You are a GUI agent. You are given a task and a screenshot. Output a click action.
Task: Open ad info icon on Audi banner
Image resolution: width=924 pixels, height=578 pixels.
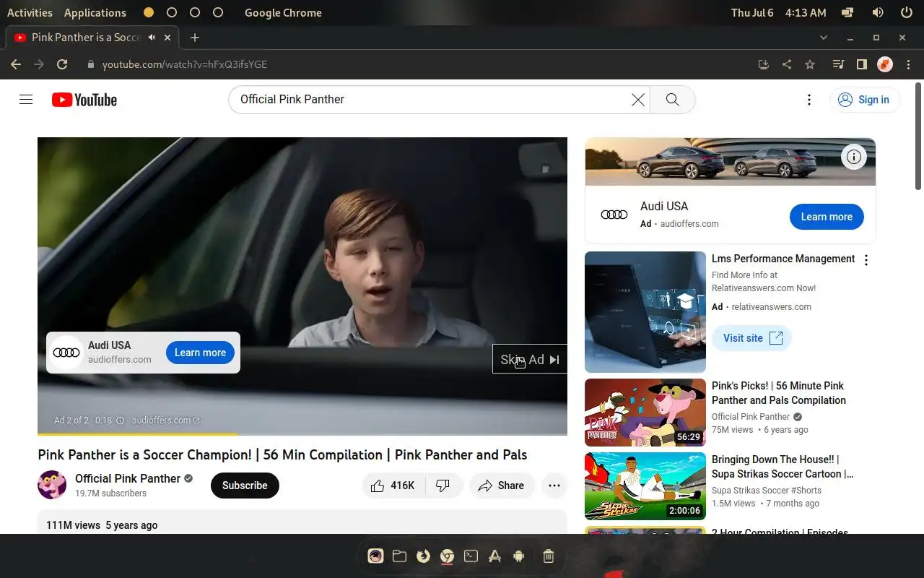coord(854,157)
